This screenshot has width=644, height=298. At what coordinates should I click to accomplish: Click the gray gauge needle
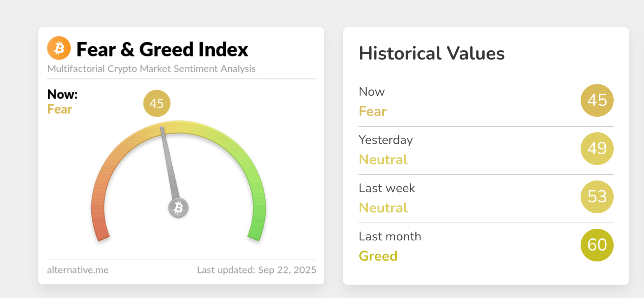pos(170,163)
